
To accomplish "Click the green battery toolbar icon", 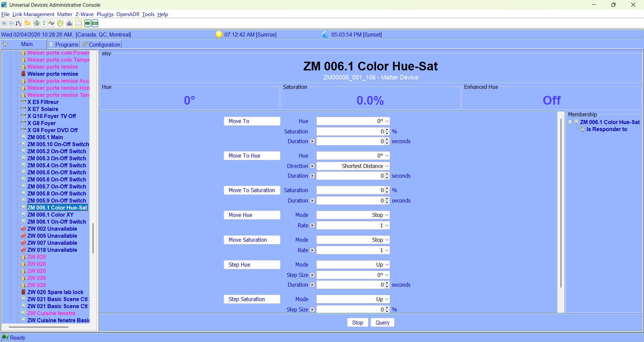I will pyautogui.click(x=95, y=23).
